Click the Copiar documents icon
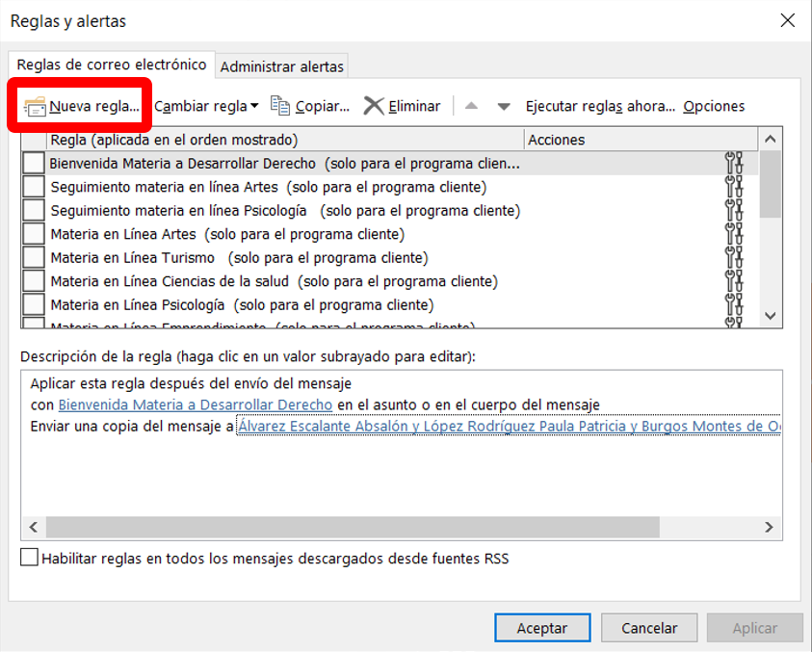 [x=280, y=106]
